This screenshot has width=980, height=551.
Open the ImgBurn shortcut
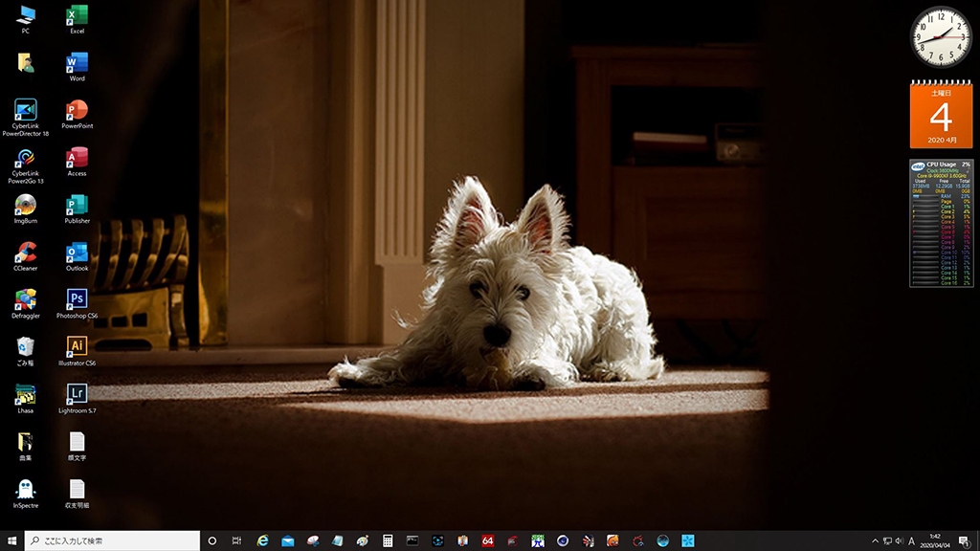pyautogui.click(x=25, y=209)
